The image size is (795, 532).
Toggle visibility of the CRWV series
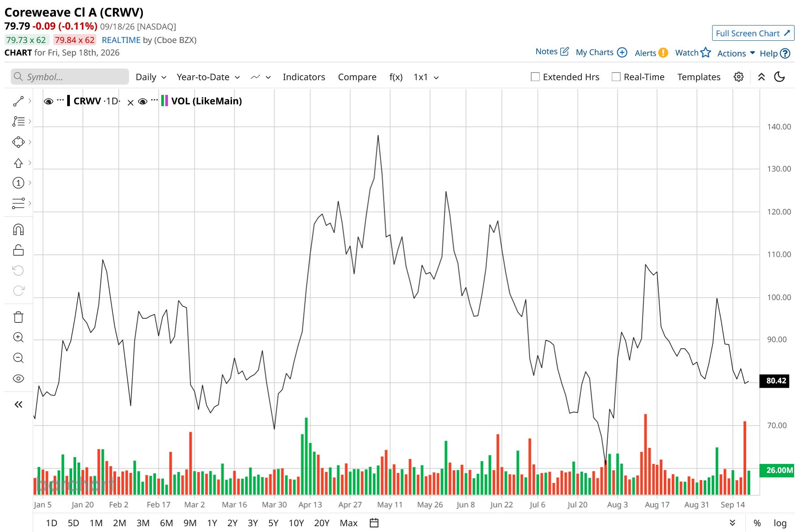(x=48, y=101)
